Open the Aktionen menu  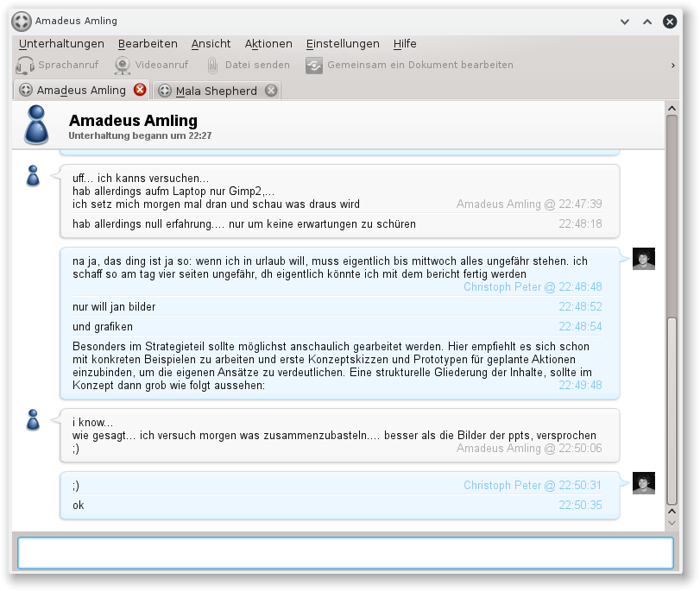268,44
